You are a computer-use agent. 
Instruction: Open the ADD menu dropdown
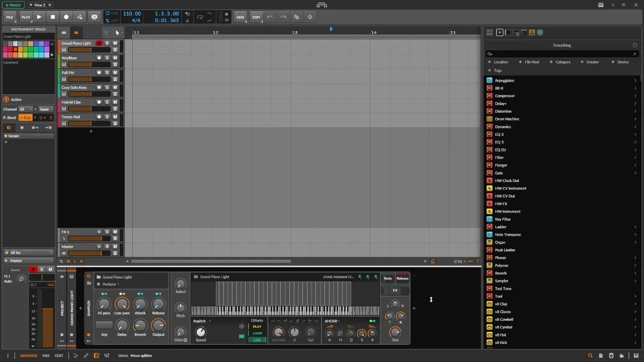(x=240, y=17)
